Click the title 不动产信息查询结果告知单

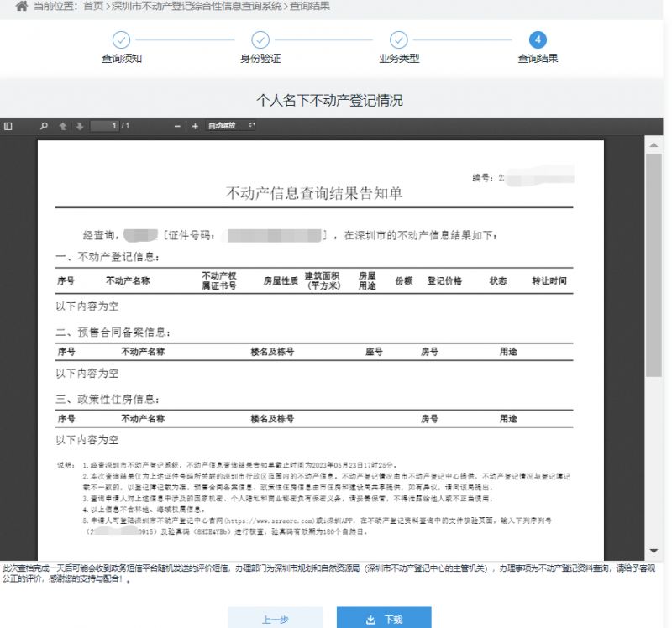[314, 193]
